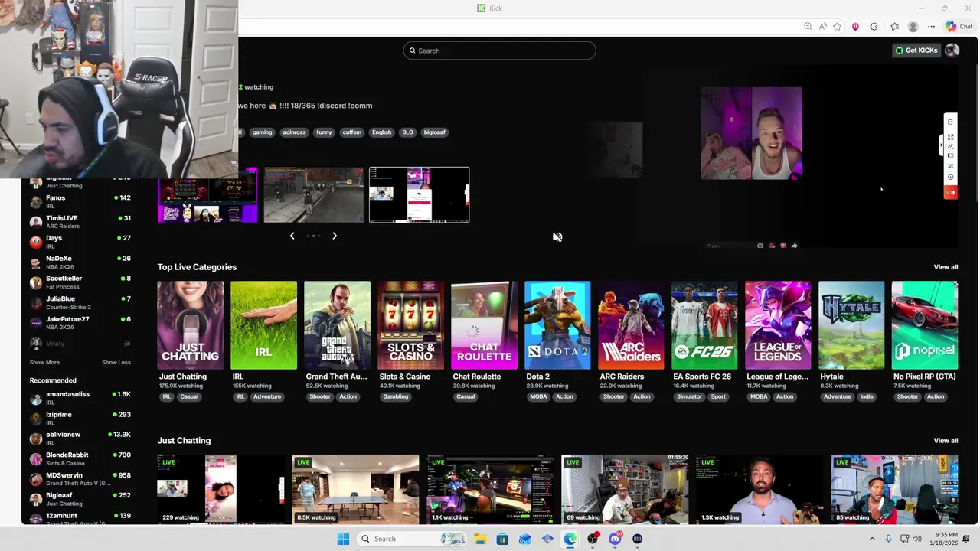Screen dimensions: 980x551
Task: Collapse the floating toolbar side arrow
Action: [x=942, y=145]
